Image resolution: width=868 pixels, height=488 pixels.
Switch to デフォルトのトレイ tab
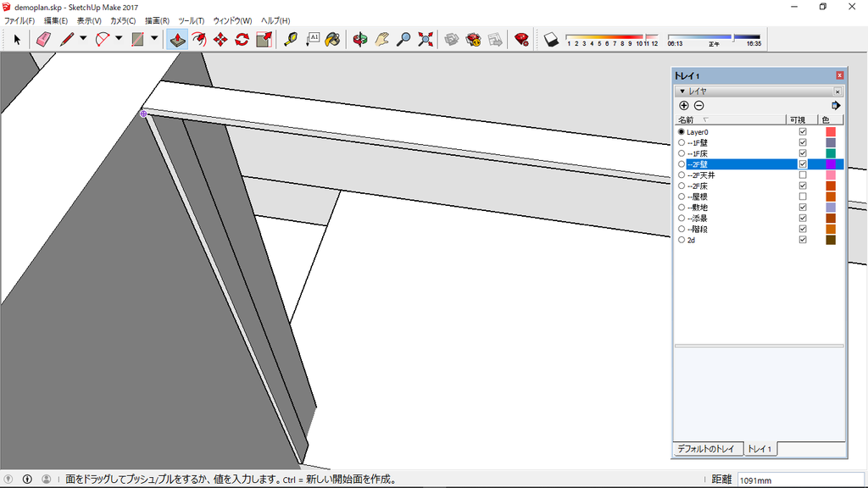click(x=706, y=449)
